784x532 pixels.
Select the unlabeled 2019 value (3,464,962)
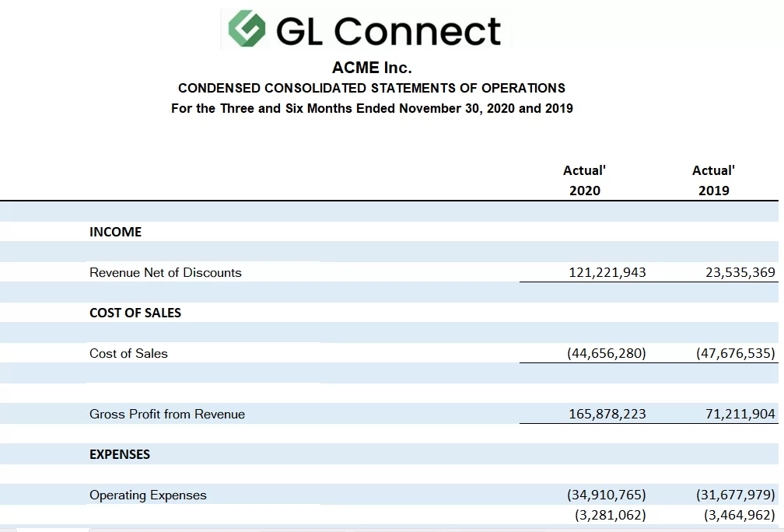[738, 515]
